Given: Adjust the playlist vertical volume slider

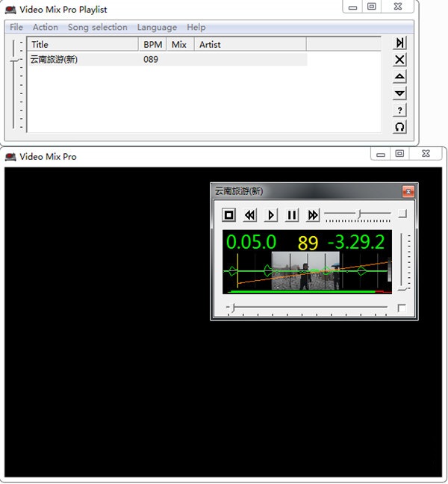Looking at the screenshot, I should (x=14, y=60).
